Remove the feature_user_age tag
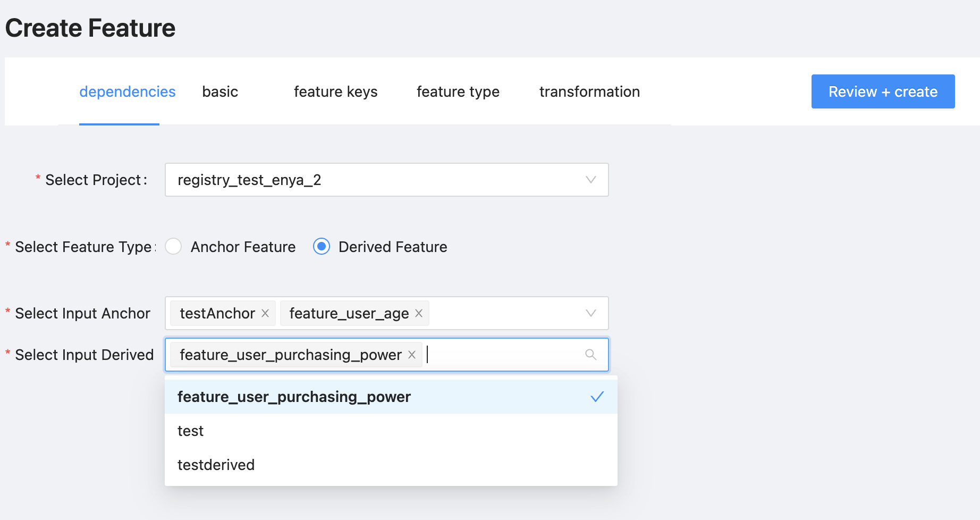 [x=419, y=314]
